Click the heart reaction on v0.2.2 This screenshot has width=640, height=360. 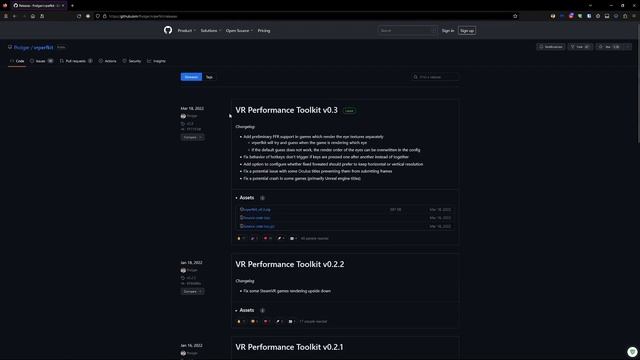click(267, 322)
